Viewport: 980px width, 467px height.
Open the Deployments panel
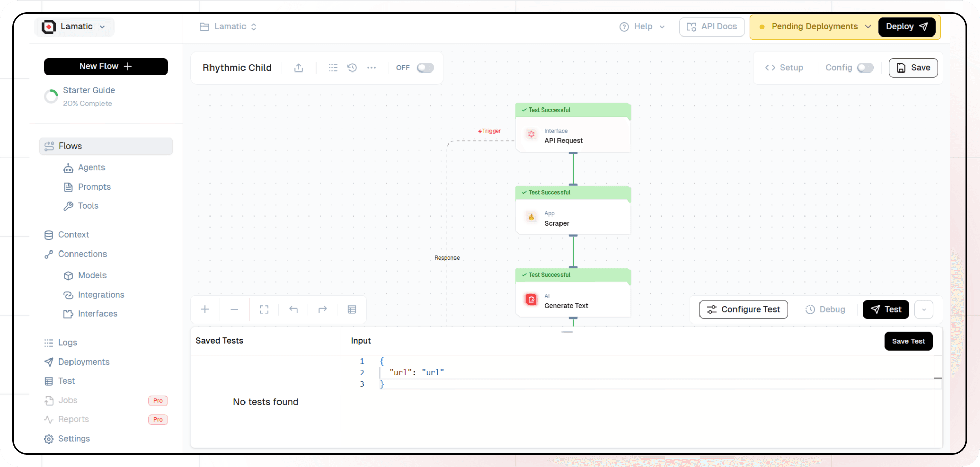[x=83, y=362]
